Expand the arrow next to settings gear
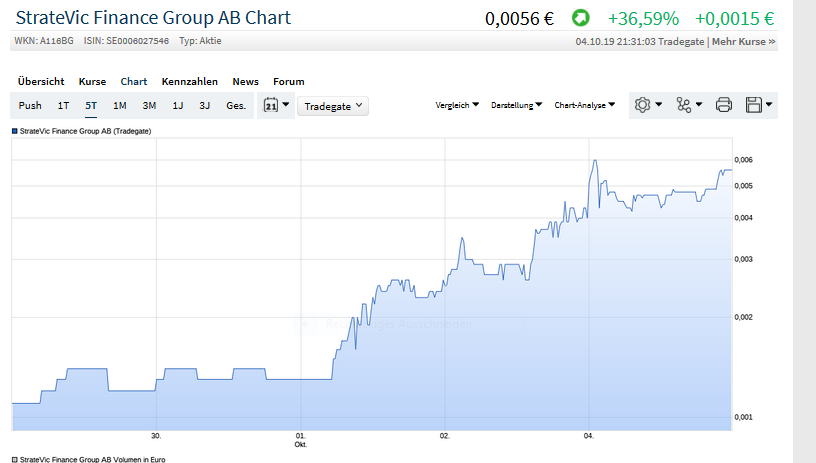Image resolution: width=816 pixels, height=463 pixels. 659,105
